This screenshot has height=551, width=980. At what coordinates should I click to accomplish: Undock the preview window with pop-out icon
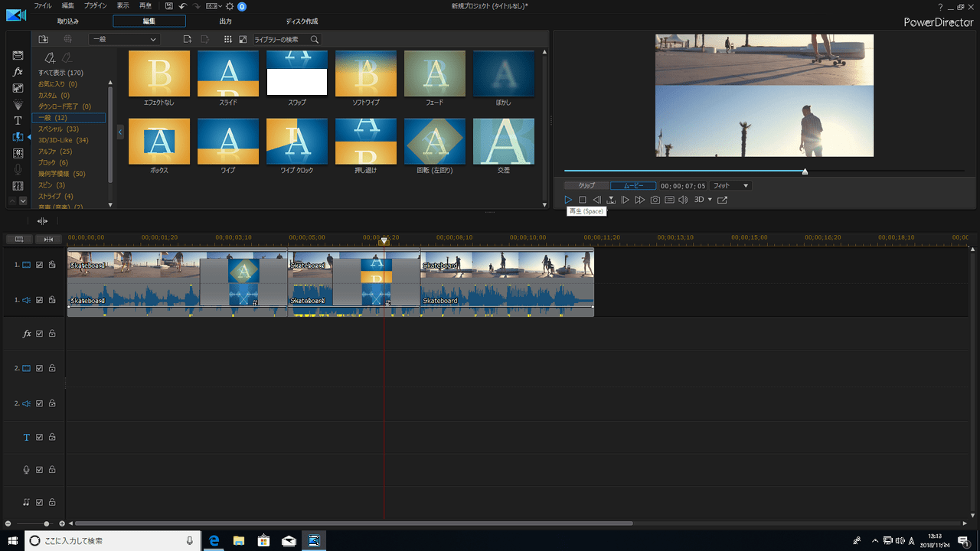[x=722, y=200]
